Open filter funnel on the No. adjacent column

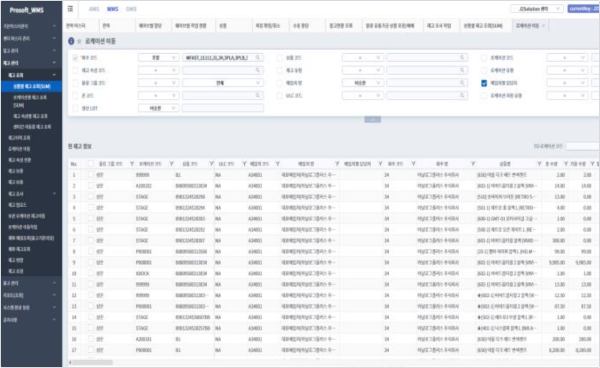[x=132, y=164]
